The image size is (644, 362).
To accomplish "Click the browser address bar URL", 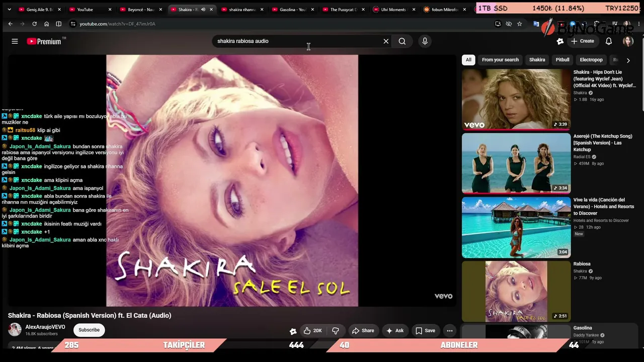I will (117, 24).
